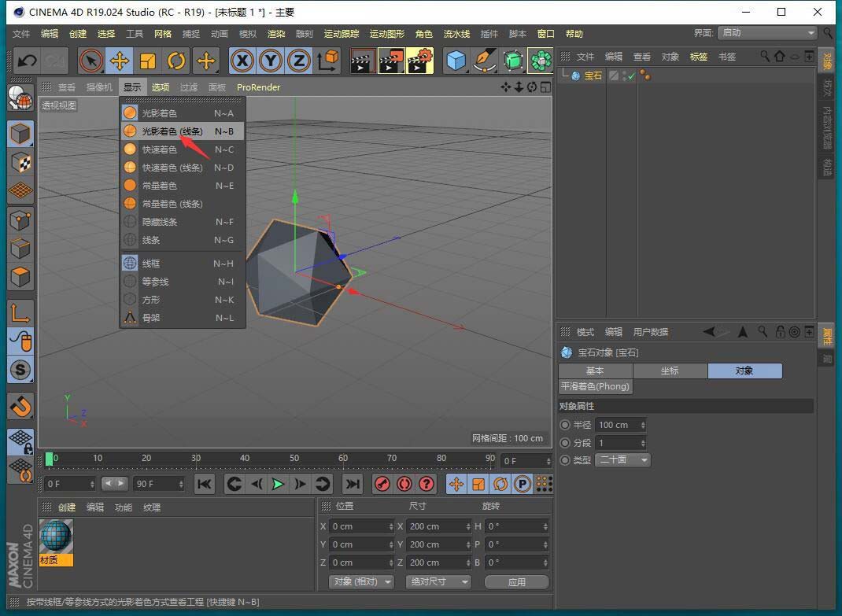Choose 线框 from the display menu

[x=183, y=264]
